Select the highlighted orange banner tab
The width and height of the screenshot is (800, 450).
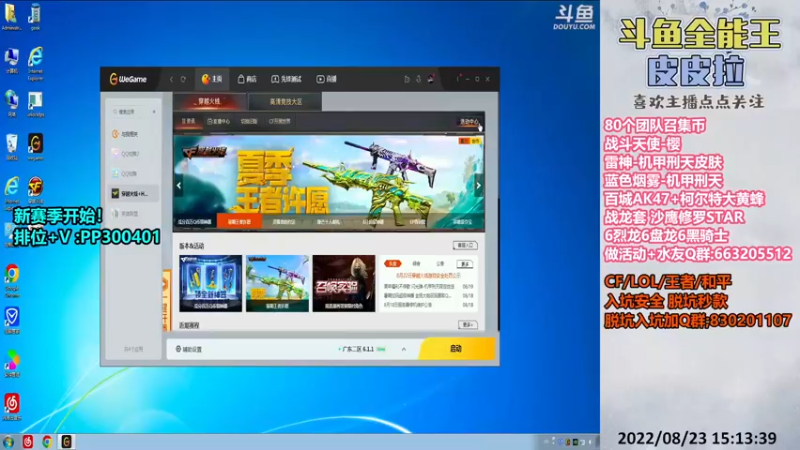(x=239, y=222)
